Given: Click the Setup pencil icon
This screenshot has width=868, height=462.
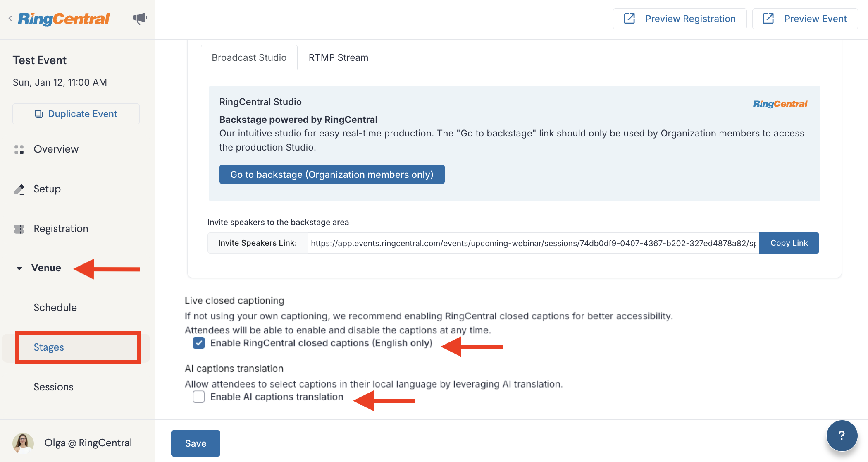Looking at the screenshot, I should pyautogui.click(x=19, y=189).
